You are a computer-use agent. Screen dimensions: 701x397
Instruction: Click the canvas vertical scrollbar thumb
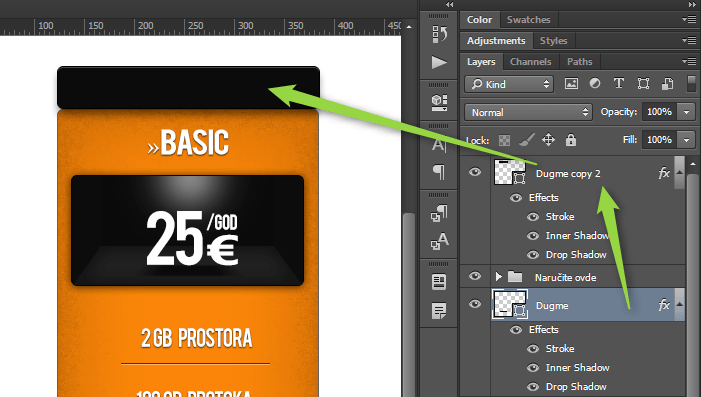pyautogui.click(x=409, y=304)
